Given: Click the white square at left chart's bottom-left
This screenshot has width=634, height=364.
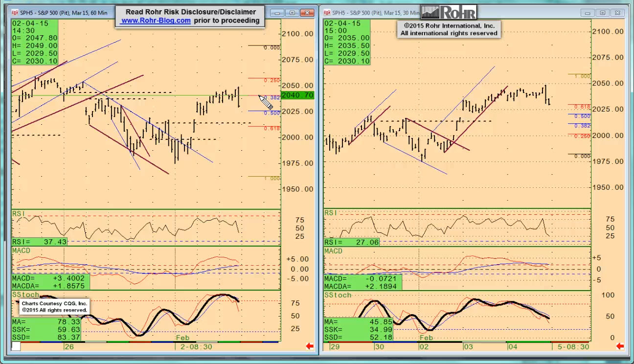Looking at the screenshot, I should pyautogui.click(x=16, y=346).
